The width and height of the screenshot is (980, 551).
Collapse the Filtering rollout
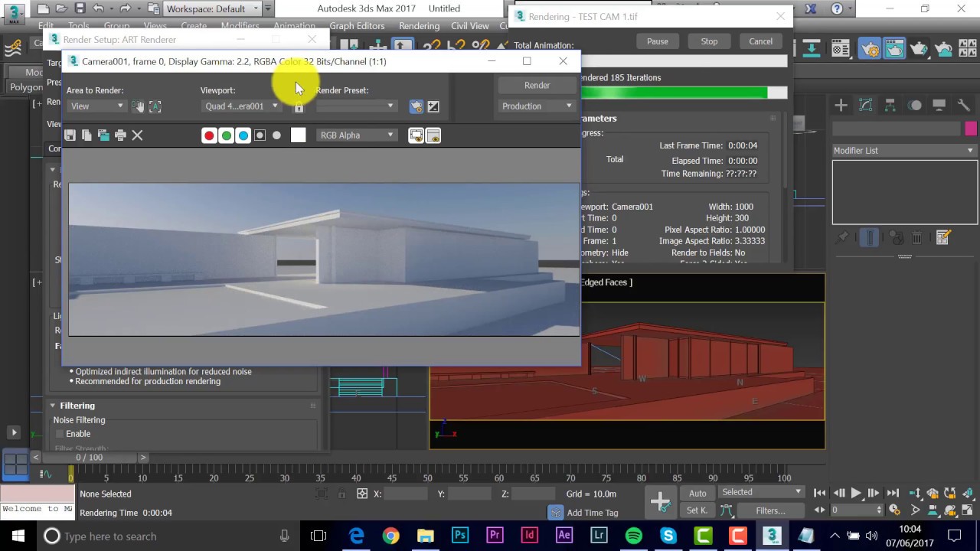pyautogui.click(x=53, y=406)
